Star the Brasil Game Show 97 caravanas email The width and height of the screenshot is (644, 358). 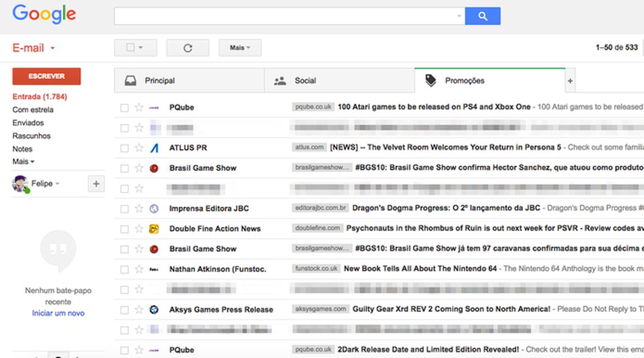click(x=139, y=249)
